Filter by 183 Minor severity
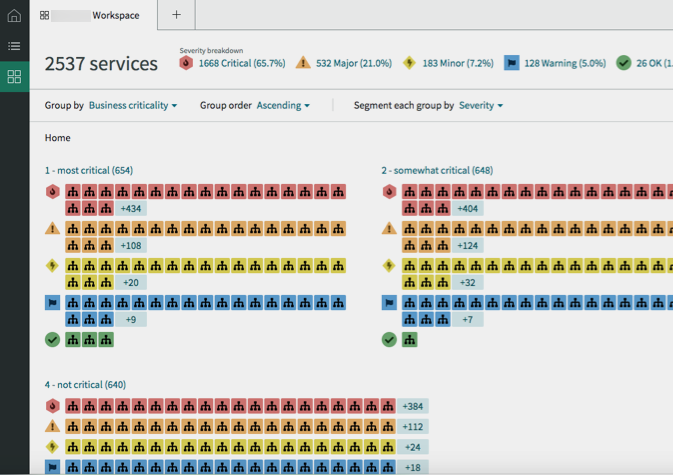The height and width of the screenshot is (475, 673). point(458,64)
